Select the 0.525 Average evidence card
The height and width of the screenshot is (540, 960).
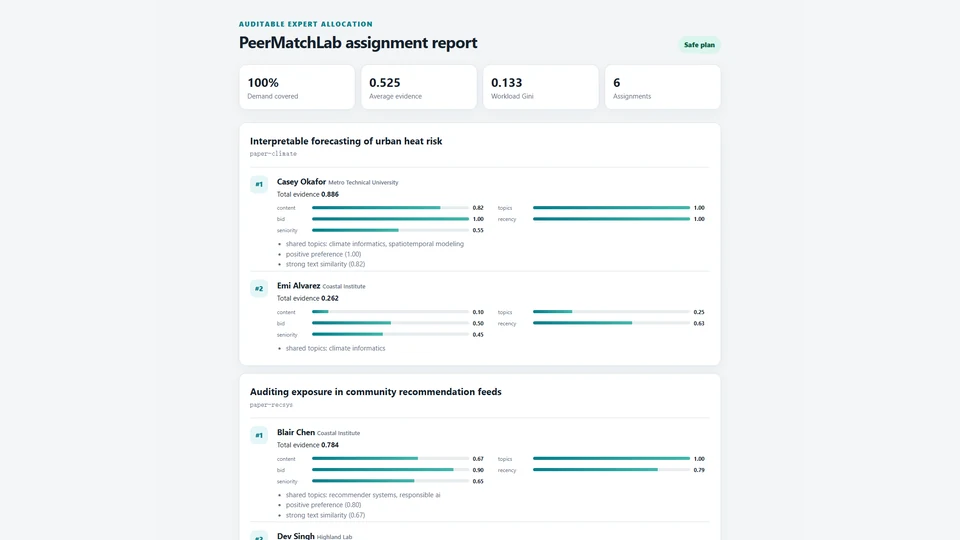click(x=419, y=88)
